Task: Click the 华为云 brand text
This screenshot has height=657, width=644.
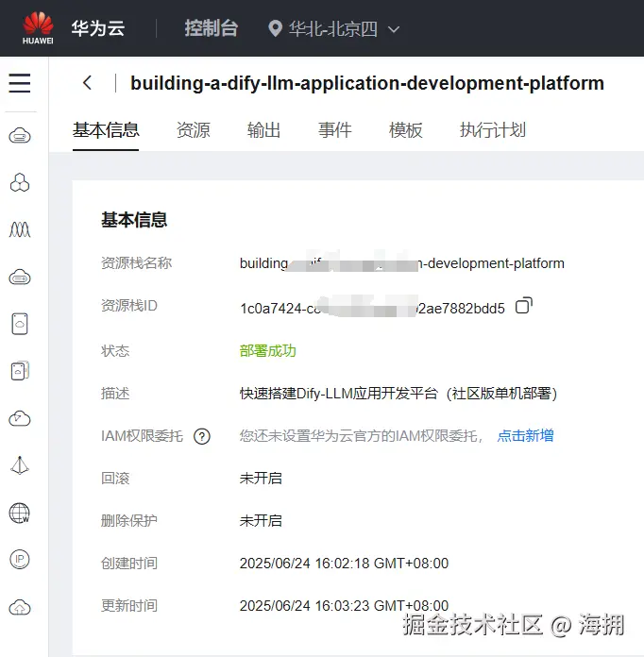Action: point(97,28)
